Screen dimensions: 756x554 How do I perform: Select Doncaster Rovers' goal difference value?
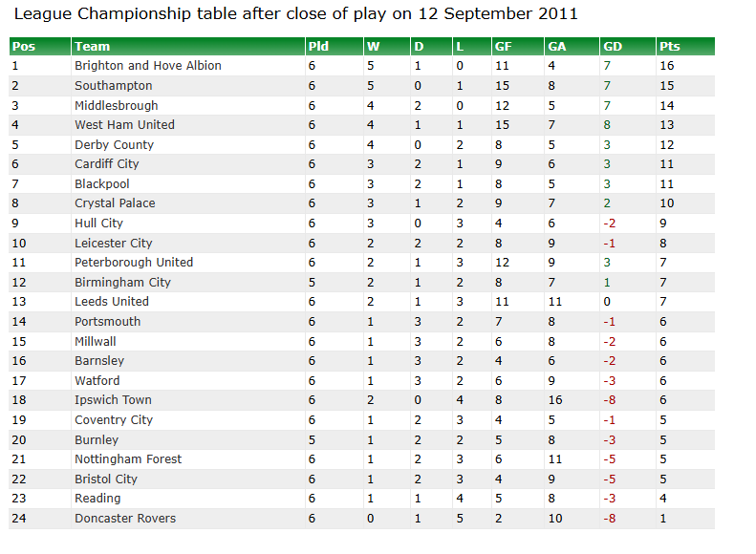pos(610,519)
